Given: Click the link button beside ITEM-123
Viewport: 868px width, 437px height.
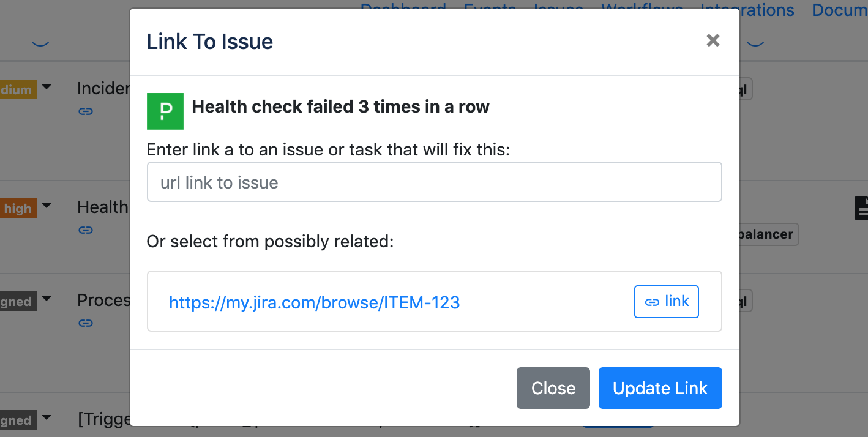Looking at the screenshot, I should [666, 301].
